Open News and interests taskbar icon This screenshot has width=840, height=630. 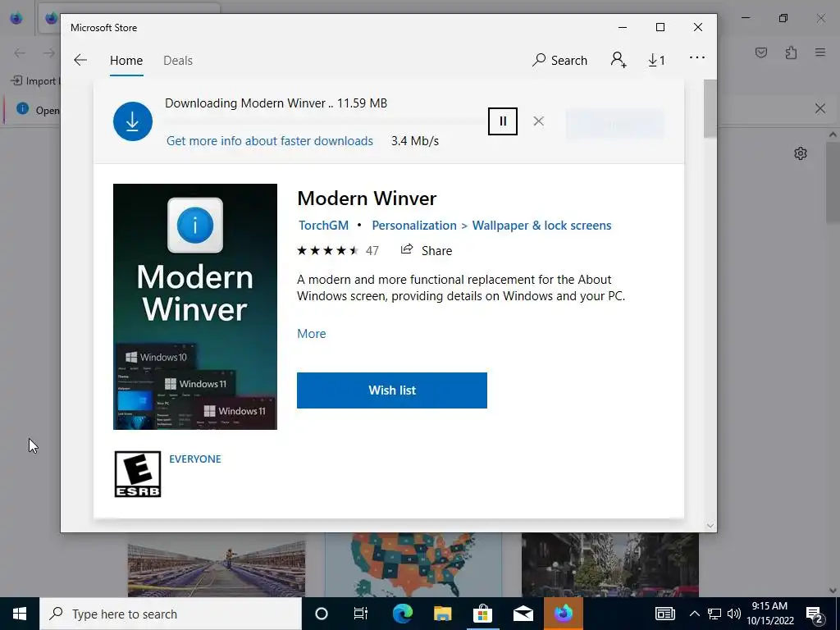pyautogui.click(x=664, y=614)
